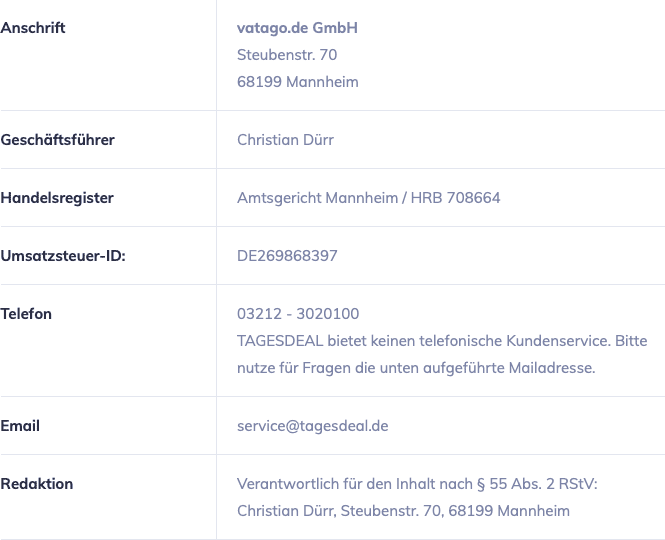Click the Geschäftsführer row label
This screenshot has height=540, width=665.
coord(57,140)
